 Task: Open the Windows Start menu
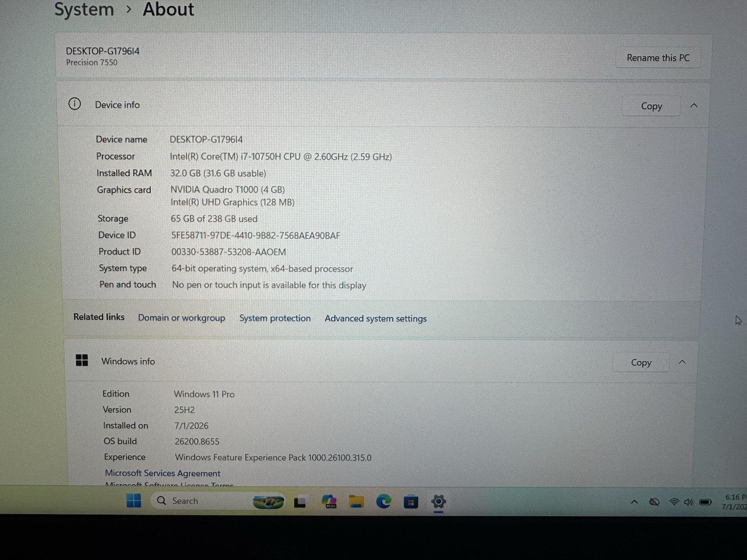point(134,501)
